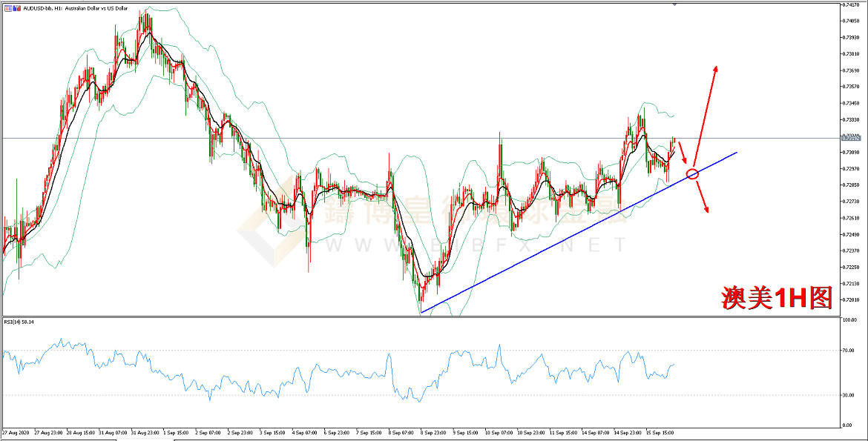Click the 30.00 level on RSI scale

point(849,395)
